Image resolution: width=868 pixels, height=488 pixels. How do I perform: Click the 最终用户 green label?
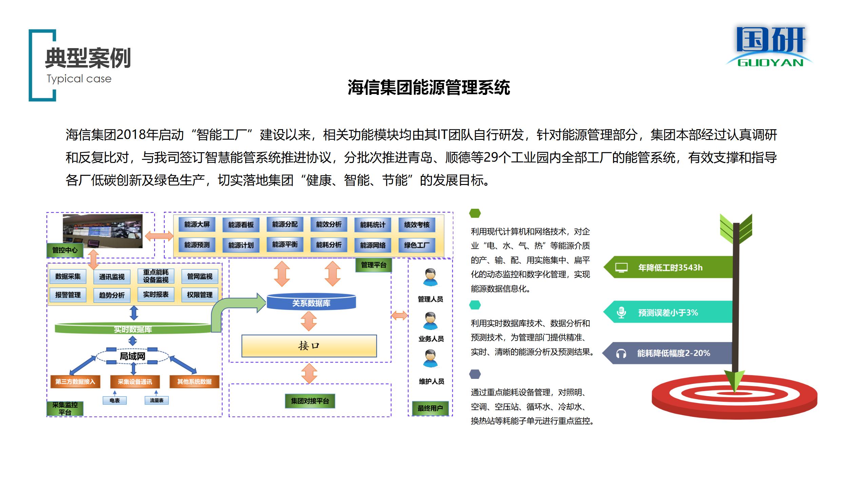coord(430,408)
